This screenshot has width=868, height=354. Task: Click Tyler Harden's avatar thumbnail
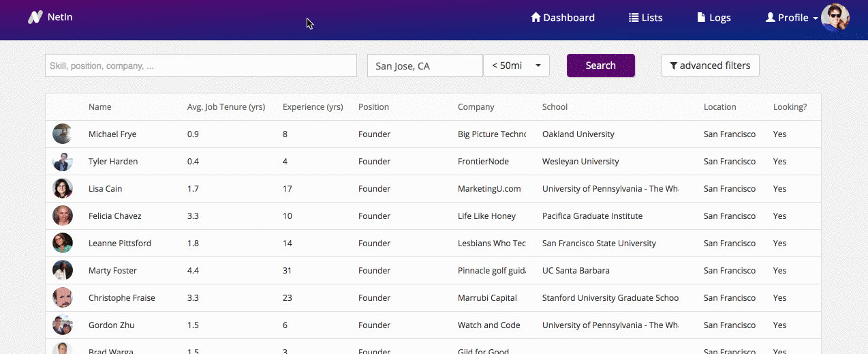(63, 162)
